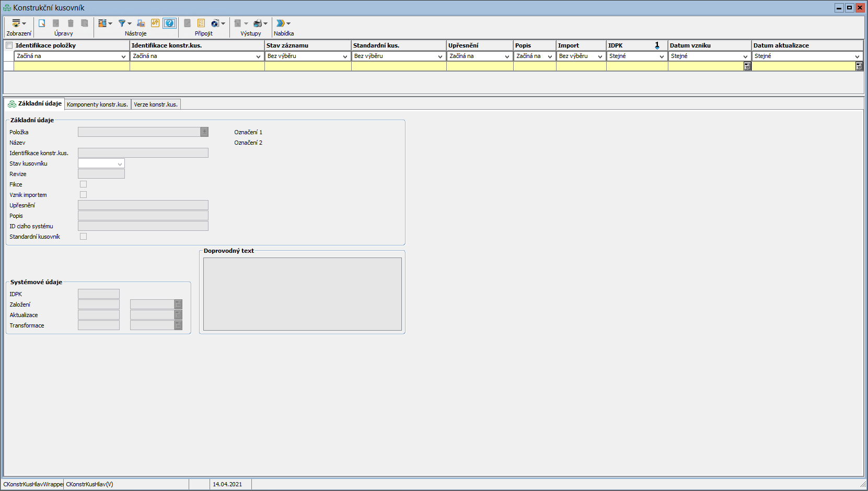Click the Zobrazení eye icon

click(16, 23)
